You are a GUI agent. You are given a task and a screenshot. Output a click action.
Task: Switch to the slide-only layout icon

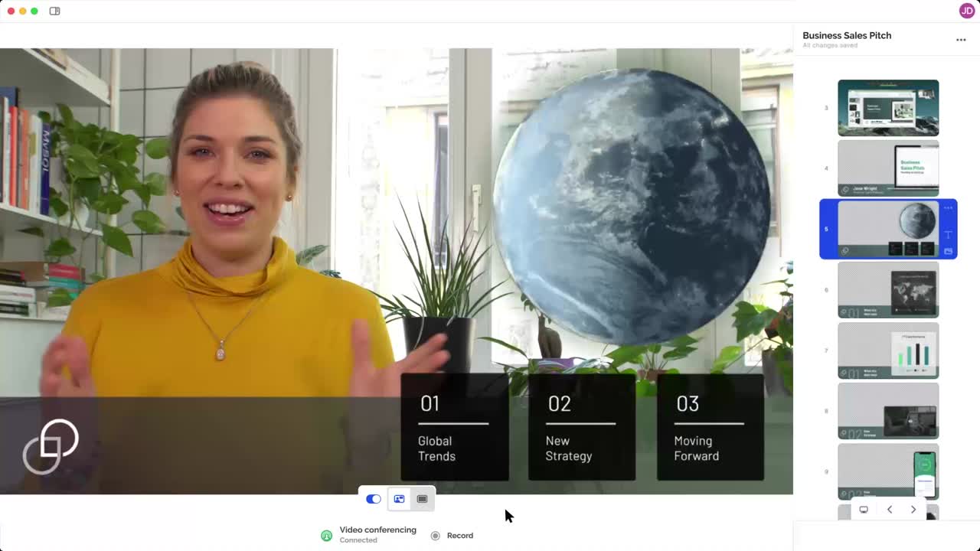[x=422, y=499]
